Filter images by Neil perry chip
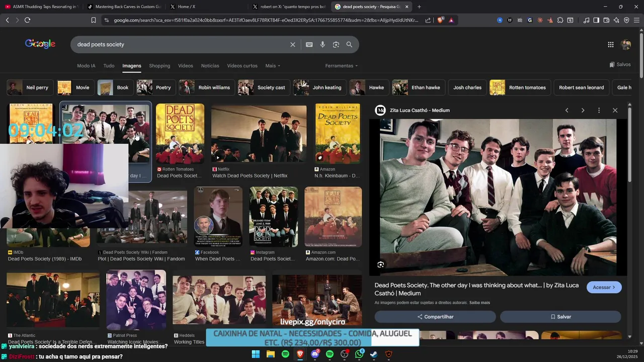Screen dimensions: 644x362 (x=30, y=87)
